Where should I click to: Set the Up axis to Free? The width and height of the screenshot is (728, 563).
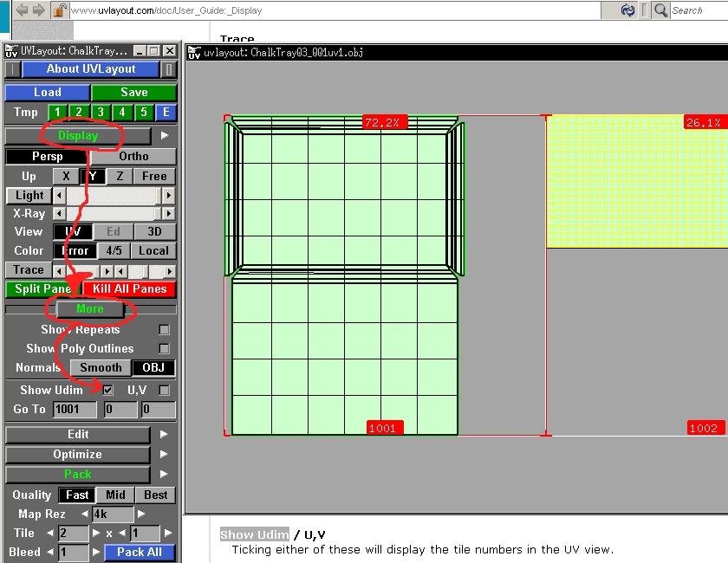pos(154,177)
